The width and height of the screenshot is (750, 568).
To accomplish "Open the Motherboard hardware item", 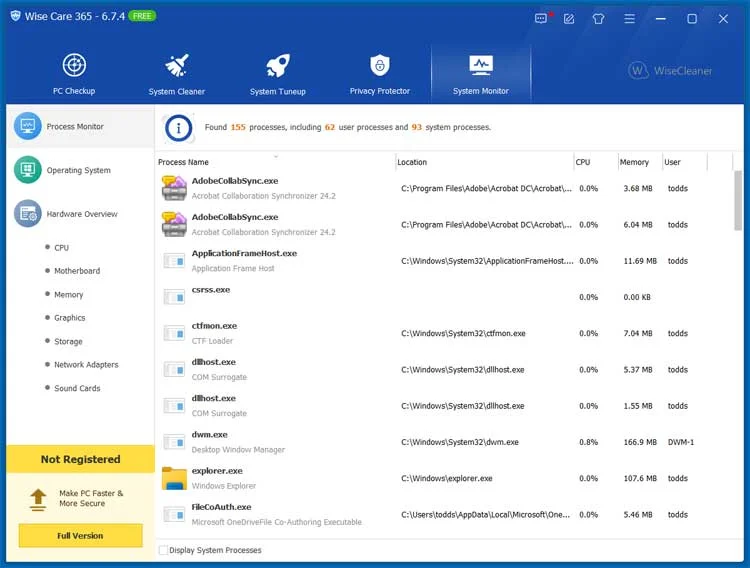I will (x=77, y=271).
